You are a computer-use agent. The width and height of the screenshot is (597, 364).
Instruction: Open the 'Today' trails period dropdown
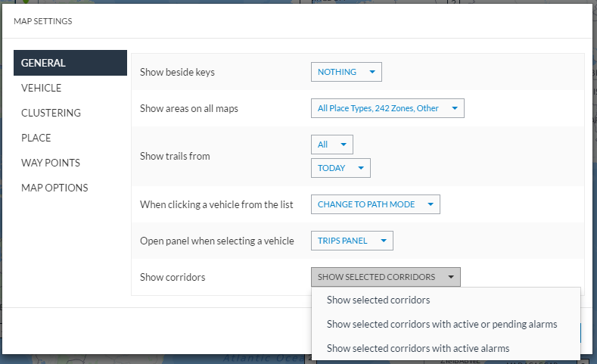click(x=340, y=168)
